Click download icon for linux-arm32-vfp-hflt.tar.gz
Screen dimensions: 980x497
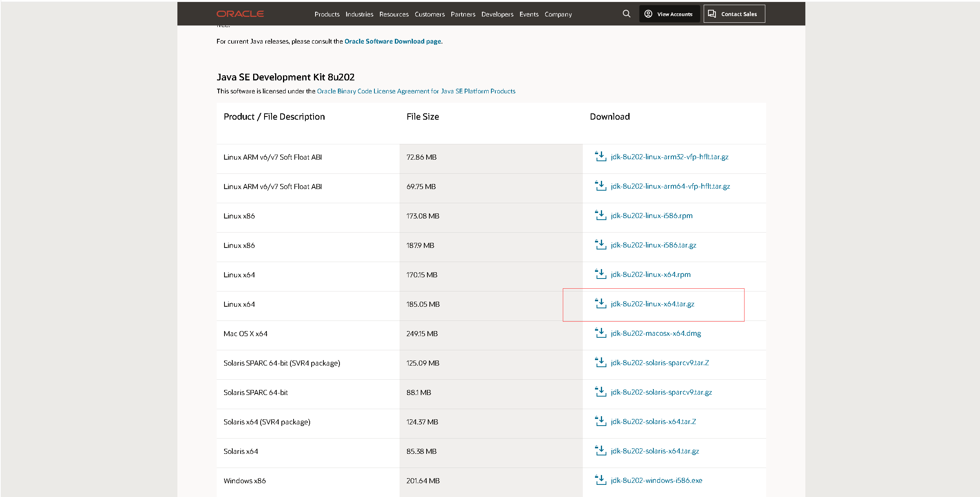coord(600,157)
